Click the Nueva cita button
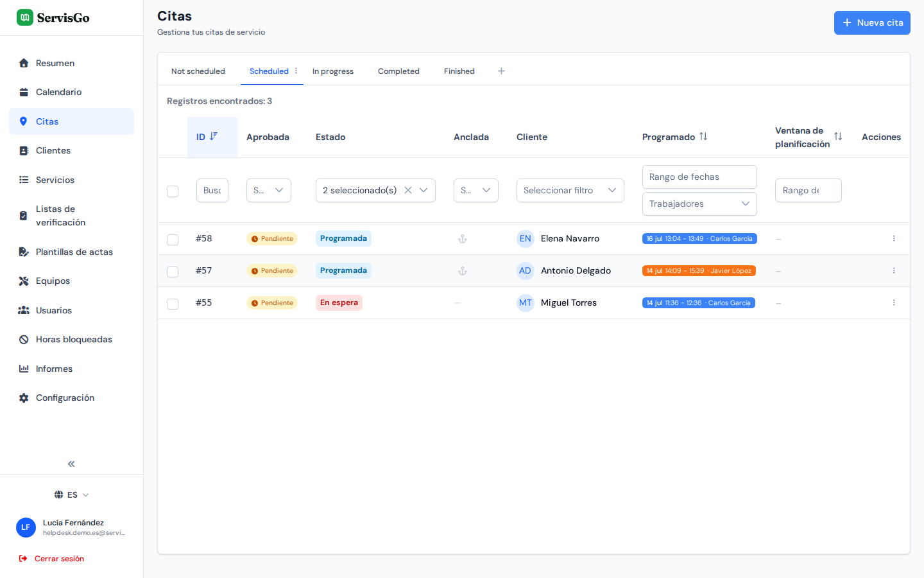 [872, 22]
